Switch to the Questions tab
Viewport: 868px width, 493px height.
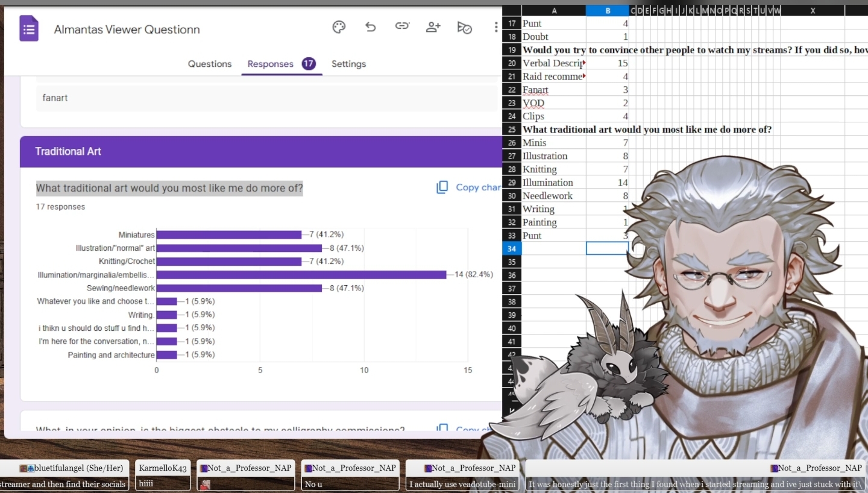pos(210,64)
